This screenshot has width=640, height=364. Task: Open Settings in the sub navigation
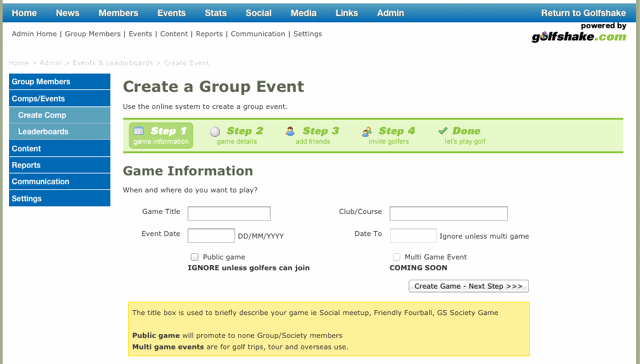pos(307,34)
